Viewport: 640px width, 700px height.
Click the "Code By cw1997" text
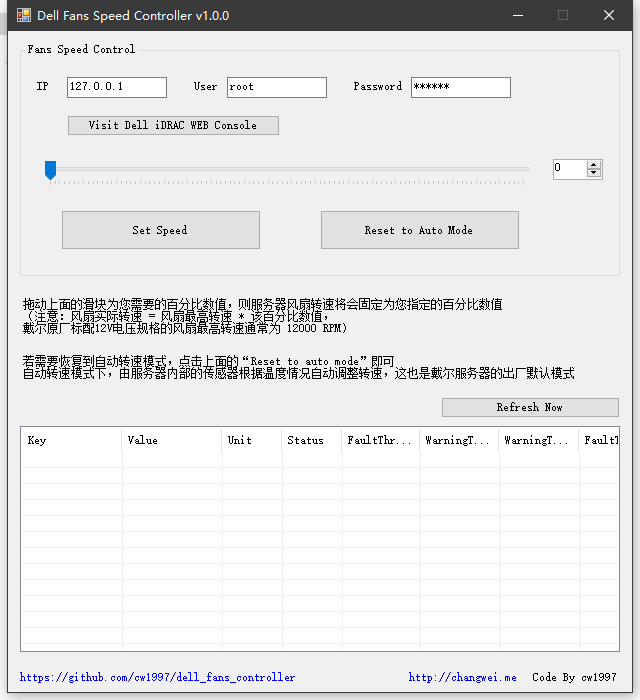574,677
